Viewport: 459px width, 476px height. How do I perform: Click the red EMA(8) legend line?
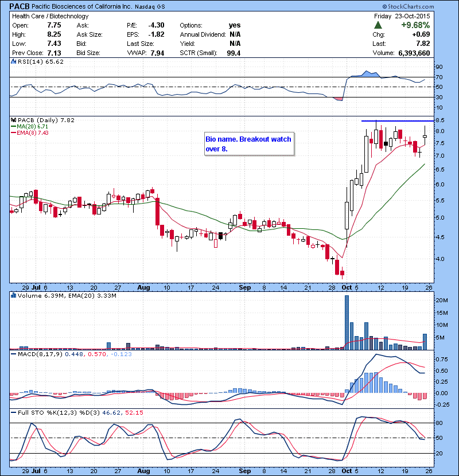13,133
